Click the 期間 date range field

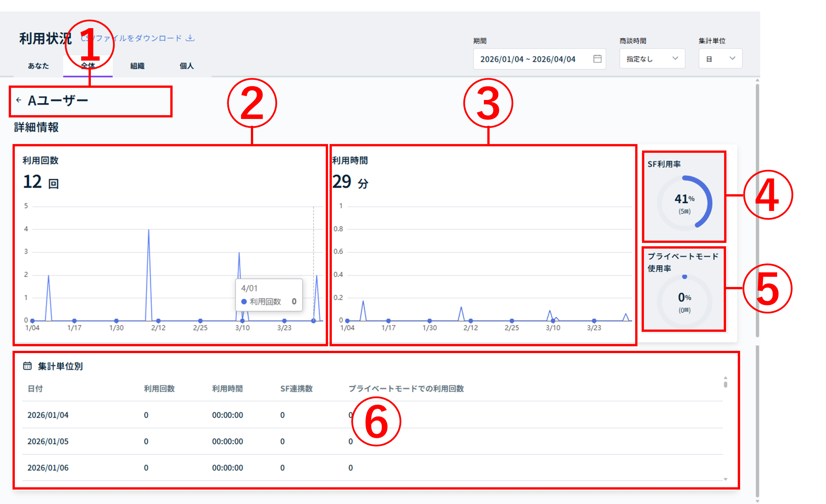click(x=532, y=59)
